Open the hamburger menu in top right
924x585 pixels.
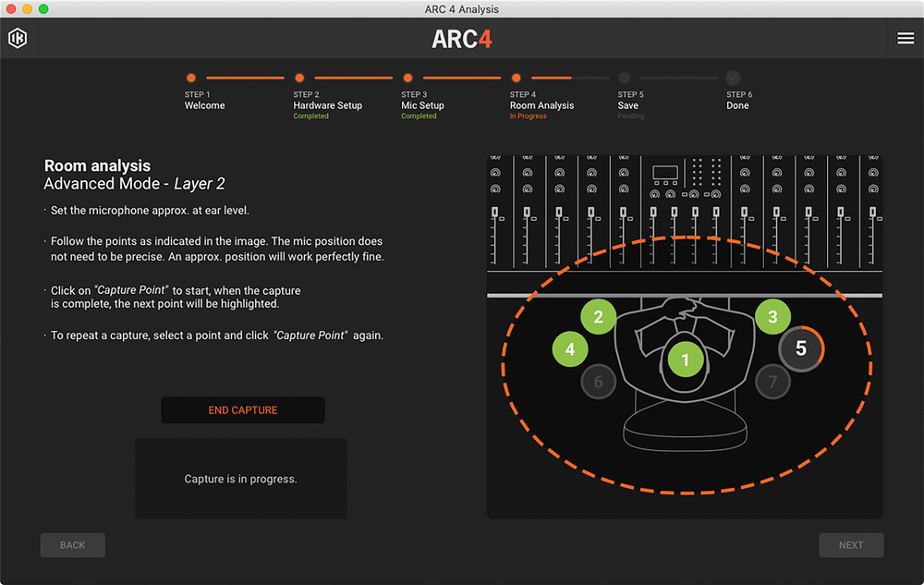click(905, 38)
